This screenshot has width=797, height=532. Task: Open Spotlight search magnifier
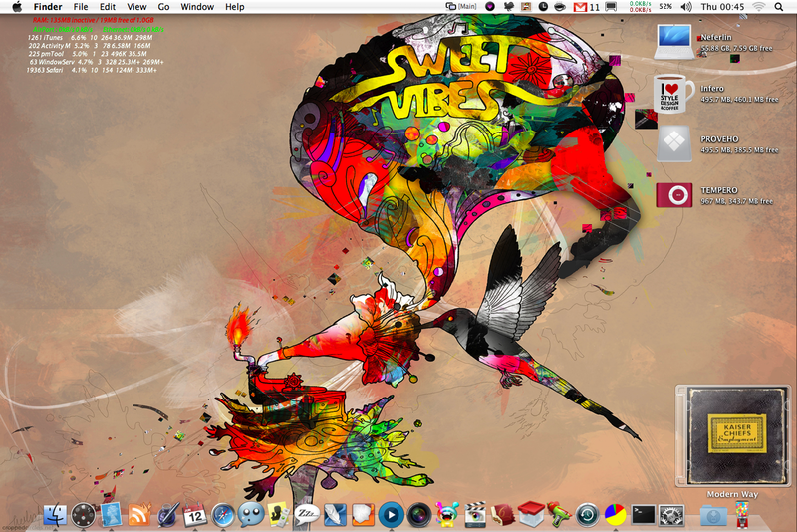pyautogui.click(x=779, y=7)
